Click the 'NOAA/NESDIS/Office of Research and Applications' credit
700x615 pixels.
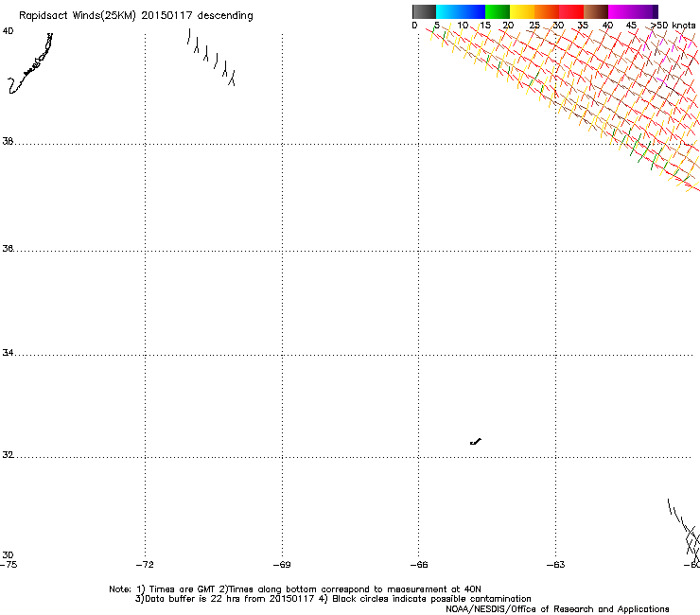[x=557, y=609]
